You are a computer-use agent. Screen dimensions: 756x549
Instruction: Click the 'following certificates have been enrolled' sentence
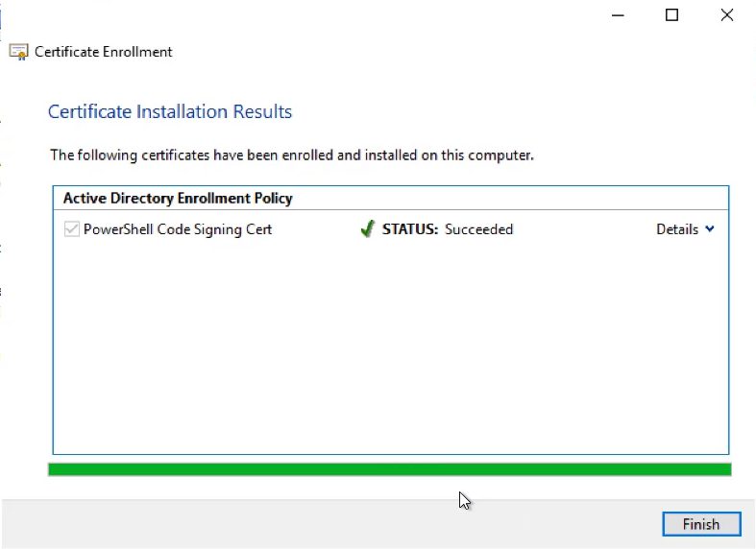pyautogui.click(x=292, y=155)
